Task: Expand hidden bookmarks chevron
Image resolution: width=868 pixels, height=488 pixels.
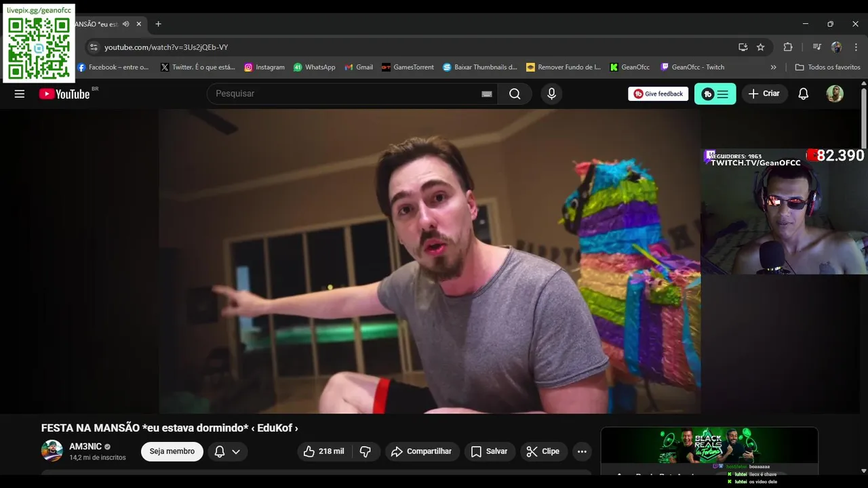Action: [773, 67]
